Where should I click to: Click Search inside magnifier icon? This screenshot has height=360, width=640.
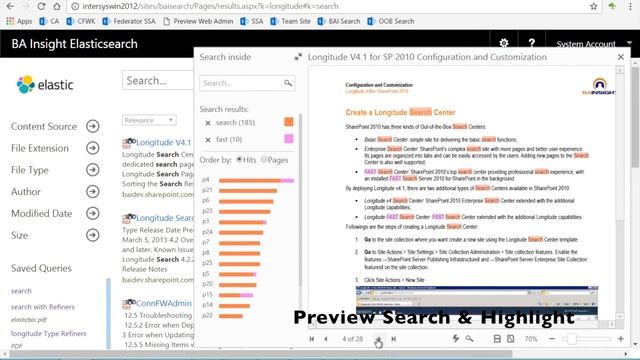288,83
